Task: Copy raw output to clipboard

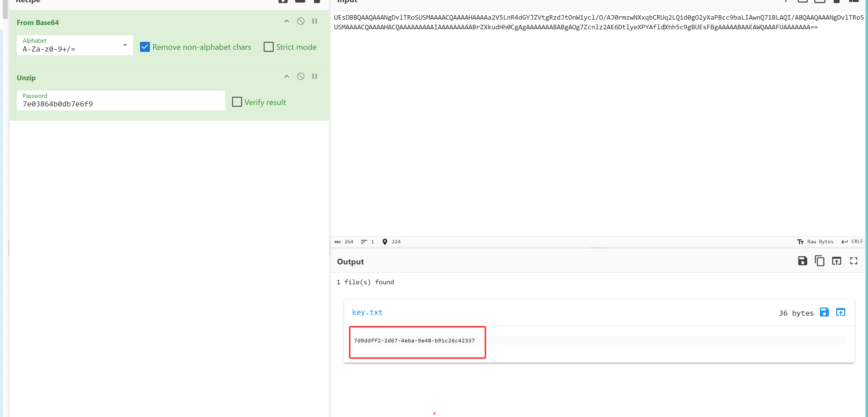Action: pyautogui.click(x=819, y=261)
